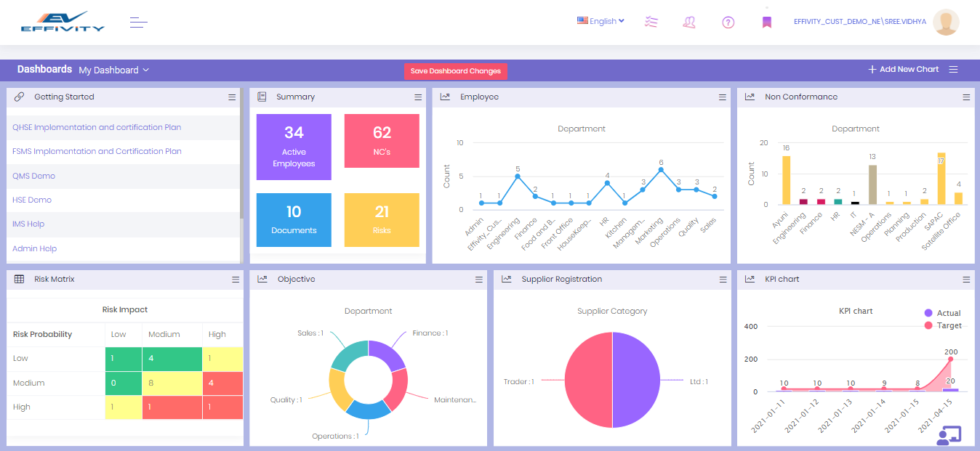Click the Effivity logo

(x=63, y=22)
